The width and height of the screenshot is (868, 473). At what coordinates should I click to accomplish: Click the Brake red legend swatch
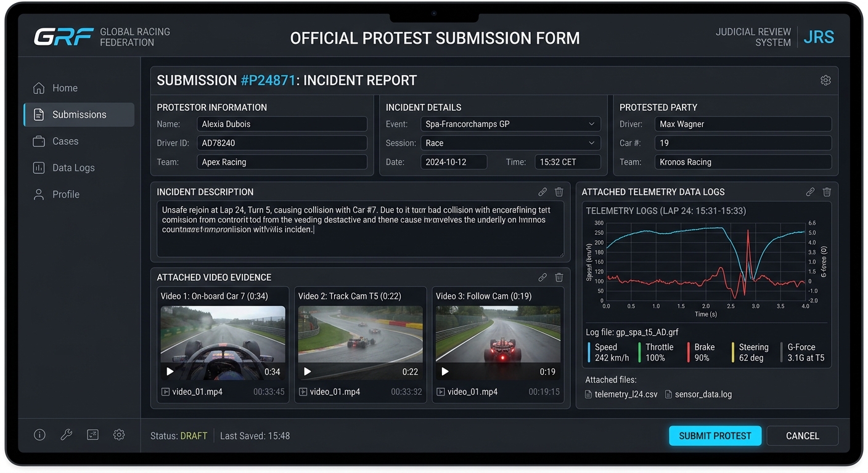click(689, 352)
